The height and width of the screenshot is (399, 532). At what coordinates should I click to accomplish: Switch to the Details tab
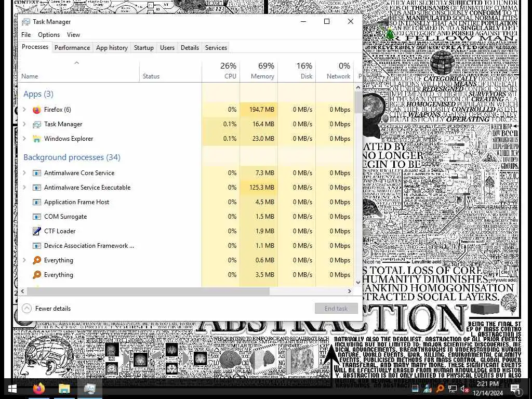tap(190, 48)
